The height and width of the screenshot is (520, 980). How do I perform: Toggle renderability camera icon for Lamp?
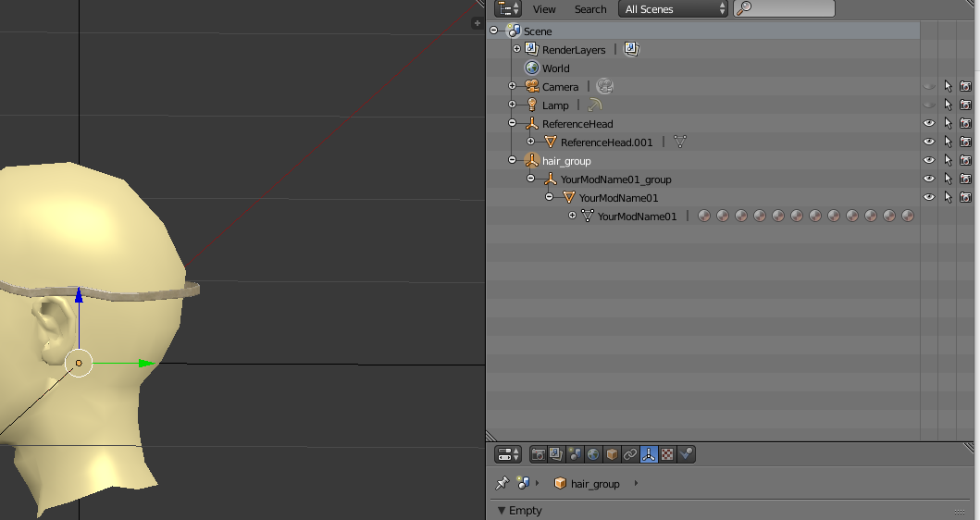[965, 105]
